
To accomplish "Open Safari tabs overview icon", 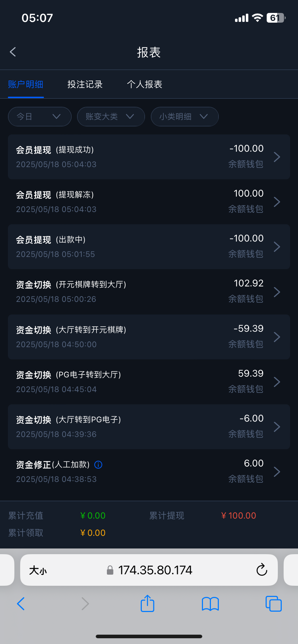I will 273,603.
